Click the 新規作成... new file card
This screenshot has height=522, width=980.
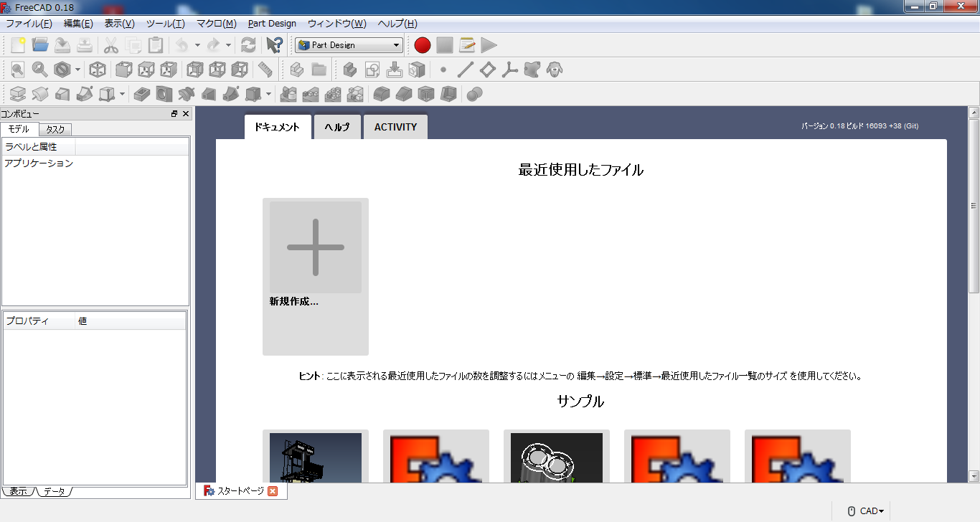point(316,277)
